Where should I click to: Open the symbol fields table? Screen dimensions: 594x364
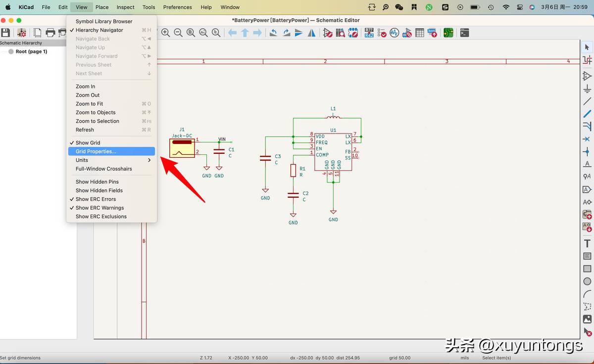(419, 32)
